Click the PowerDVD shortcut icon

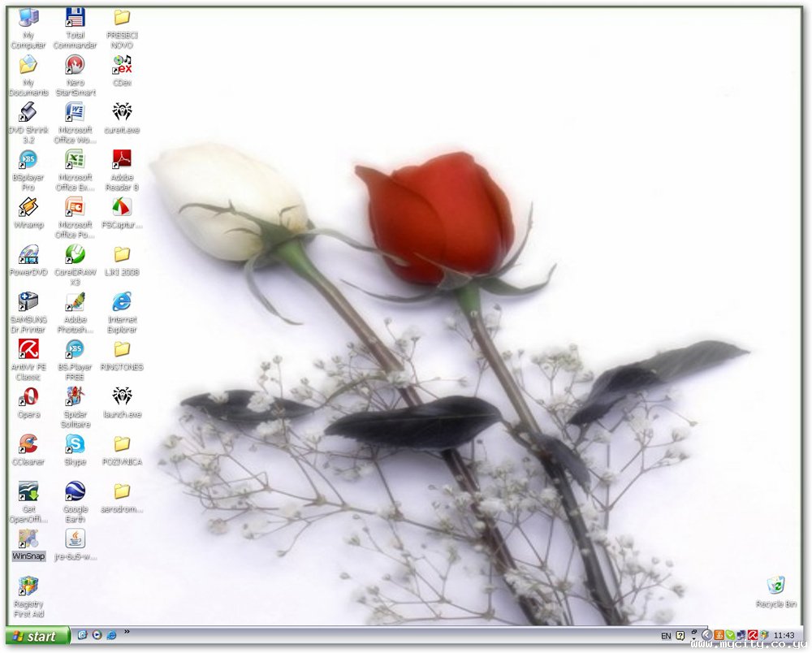[28, 261]
